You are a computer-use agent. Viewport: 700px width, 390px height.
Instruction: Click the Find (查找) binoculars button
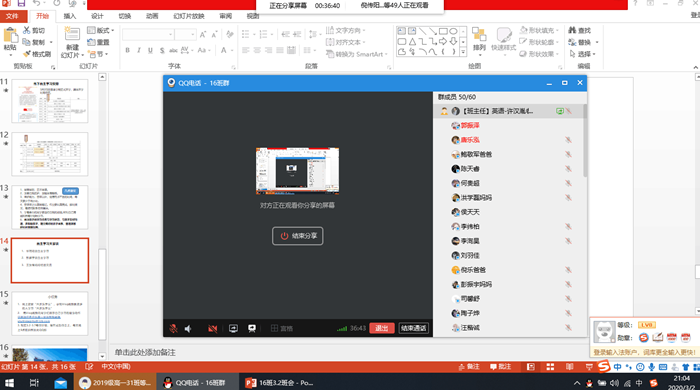click(579, 30)
